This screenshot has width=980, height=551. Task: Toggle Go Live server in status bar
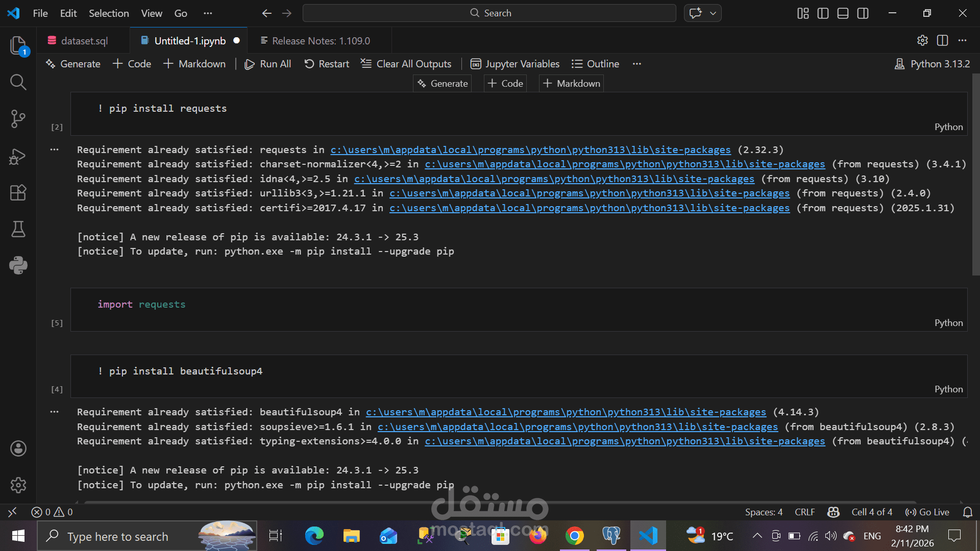point(926,512)
